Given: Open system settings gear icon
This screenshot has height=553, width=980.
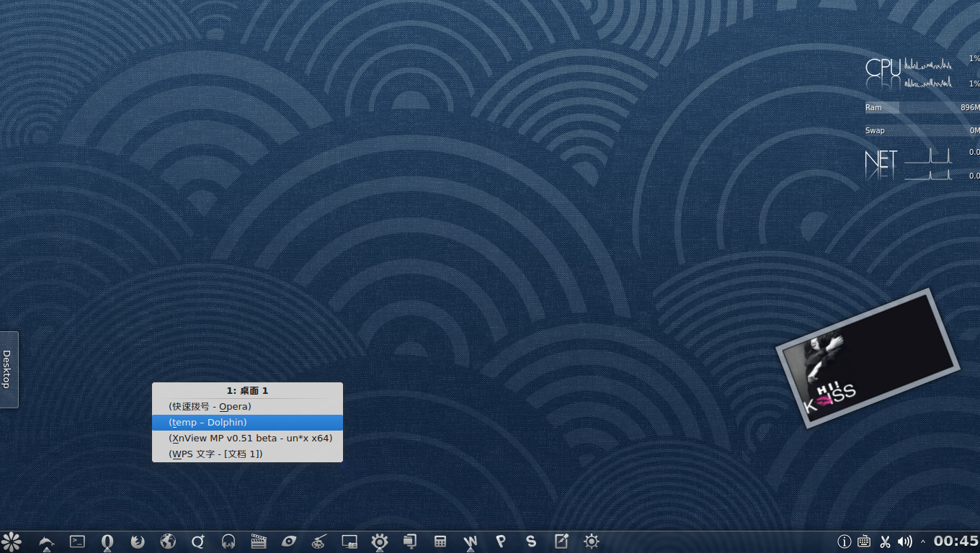Looking at the screenshot, I should pyautogui.click(x=592, y=541).
